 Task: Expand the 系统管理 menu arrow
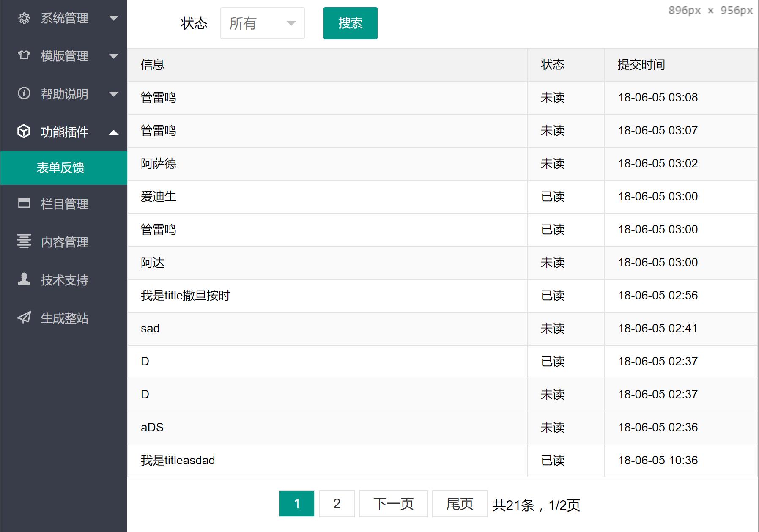(113, 18)
